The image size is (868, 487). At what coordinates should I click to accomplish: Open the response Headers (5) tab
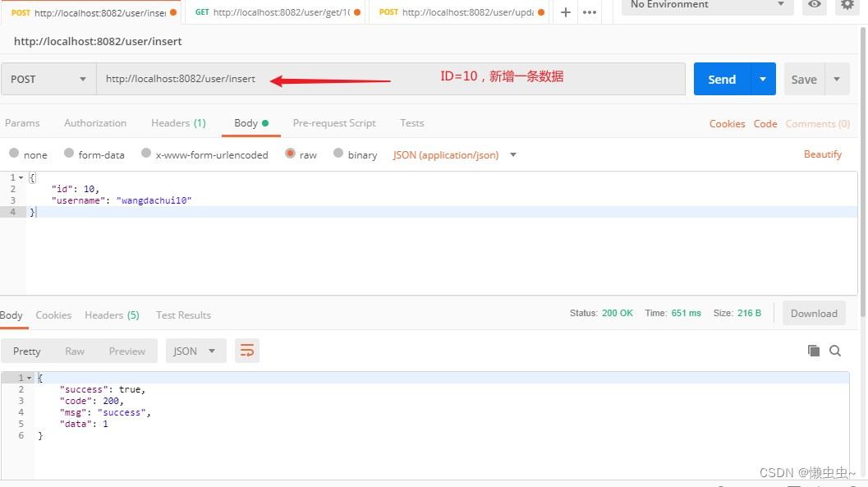pos(112,315)
